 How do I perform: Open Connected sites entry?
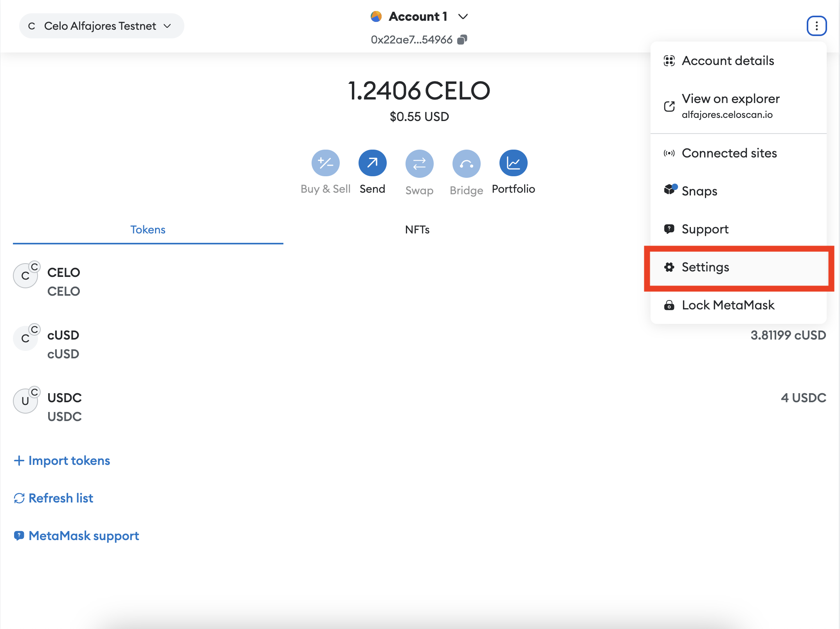pos(729,153)
